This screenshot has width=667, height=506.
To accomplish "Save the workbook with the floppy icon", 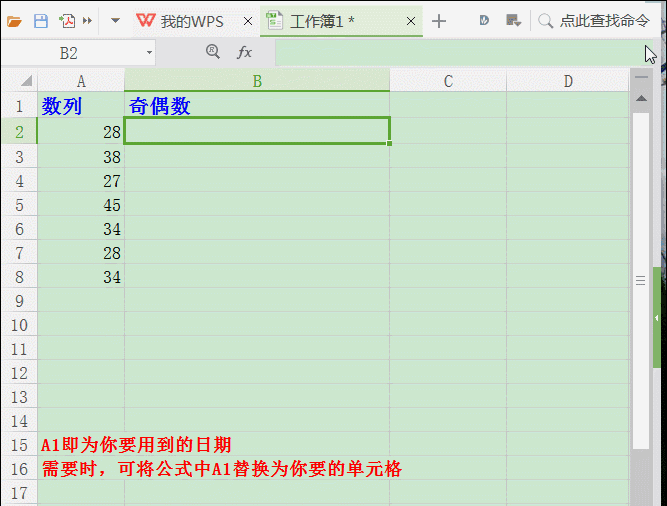I will tap(41, 21).
